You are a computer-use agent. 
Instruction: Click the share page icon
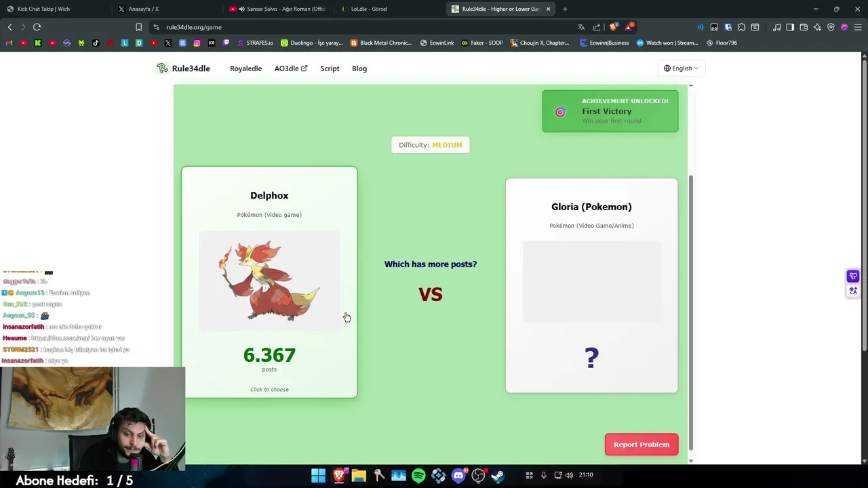point(597,27)
